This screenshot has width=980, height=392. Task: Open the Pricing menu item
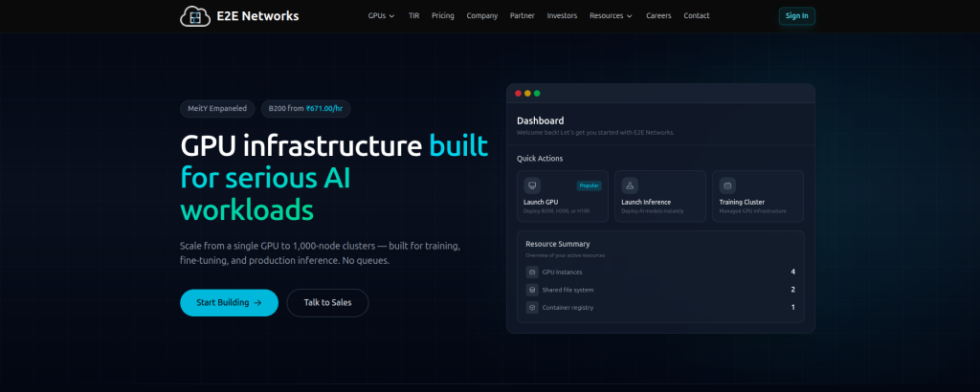point(442,15)
